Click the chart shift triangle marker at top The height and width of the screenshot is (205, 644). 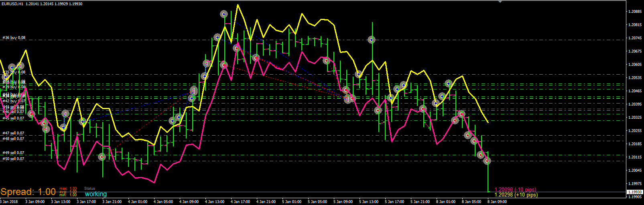tap(500, 2)
